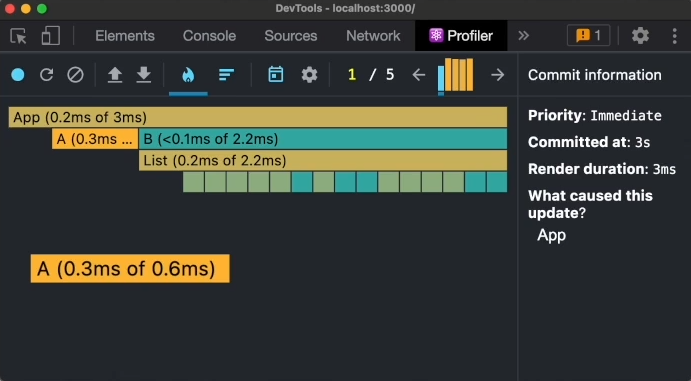The image size is (691, 381).
Task: Open the DevTools three-dot menu
Action: tap(674, 36)
